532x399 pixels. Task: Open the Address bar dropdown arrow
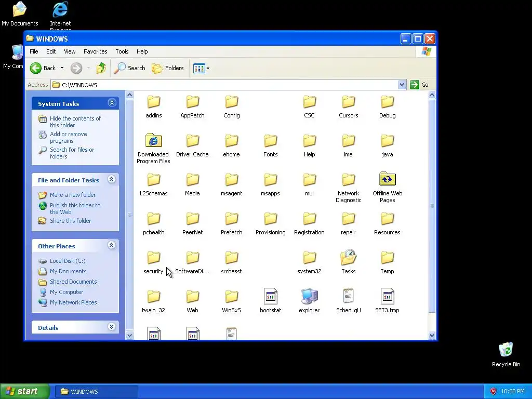click(402, 85)
